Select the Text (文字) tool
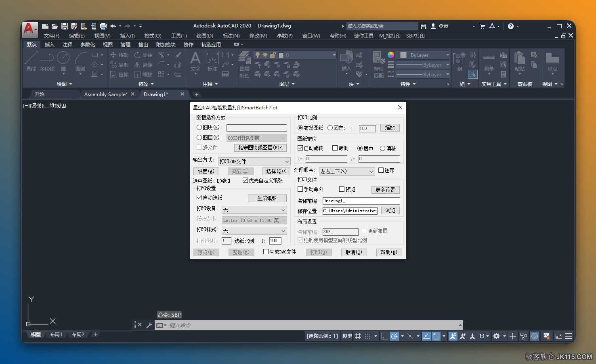 [x=195, y=61]
